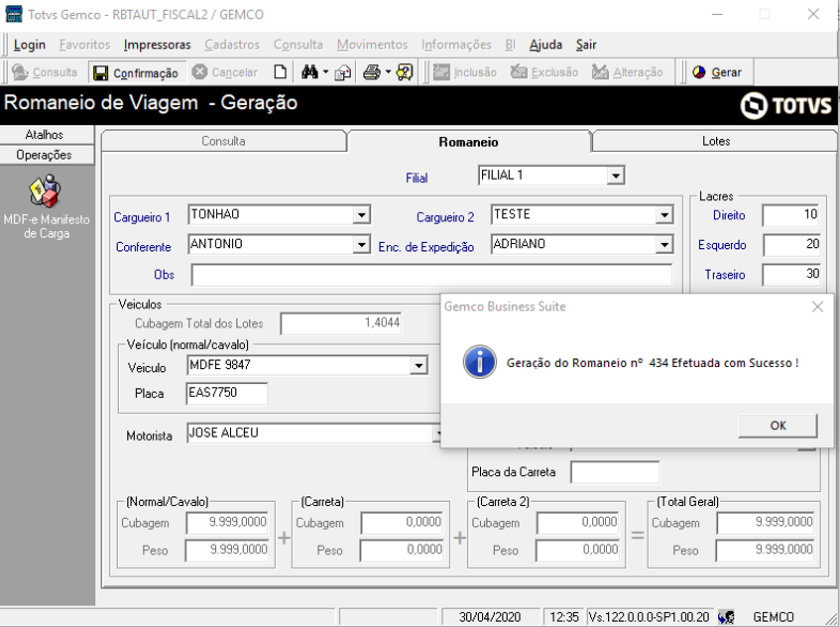Image resolution: width=840 pixels, height=627 pixels.
Task: Open the printer dropdown arrow
Action: (388, 72)
